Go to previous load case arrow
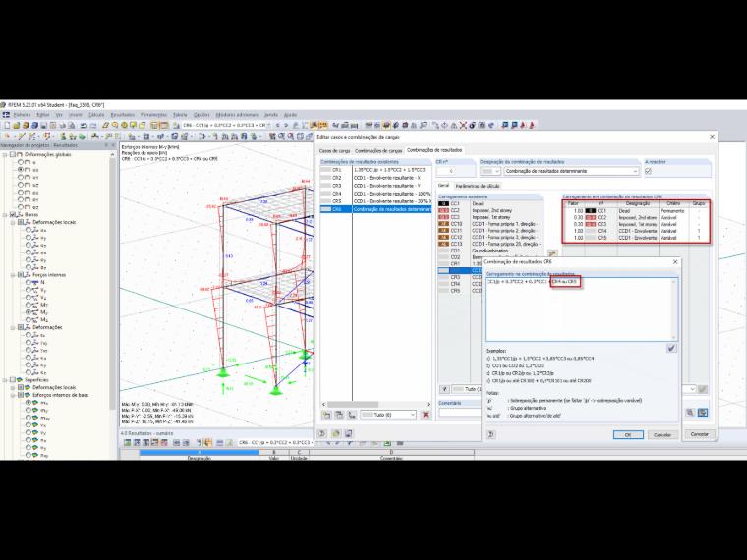This screenshot has height=560, width=747. click(x=278, y=125)
